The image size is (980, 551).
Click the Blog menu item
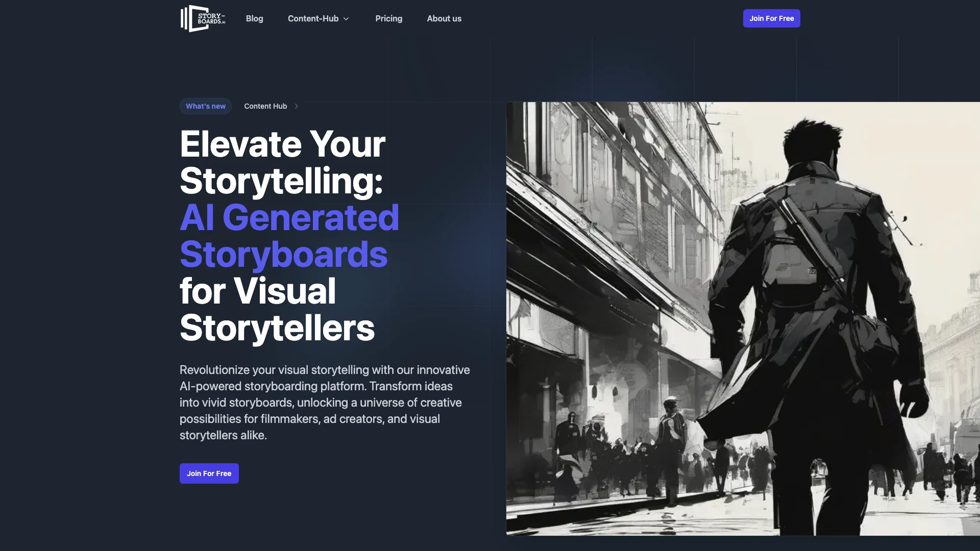click(x=254, y=18)
